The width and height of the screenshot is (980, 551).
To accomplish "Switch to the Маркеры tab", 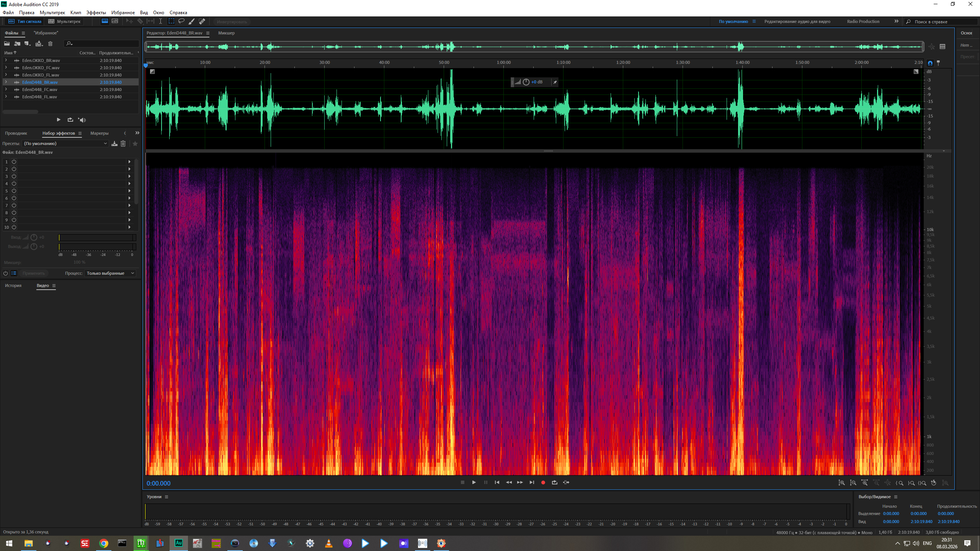I will [x=99, y=133].
